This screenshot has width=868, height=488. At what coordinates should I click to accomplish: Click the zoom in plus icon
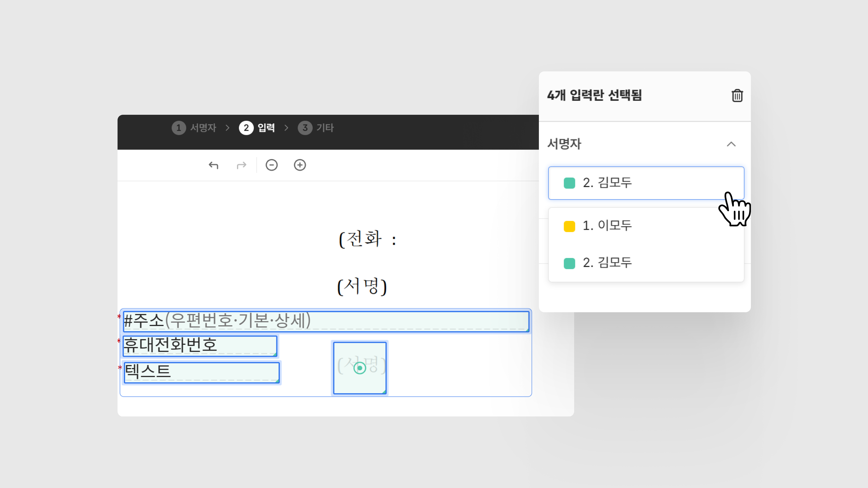pos(300,165)
